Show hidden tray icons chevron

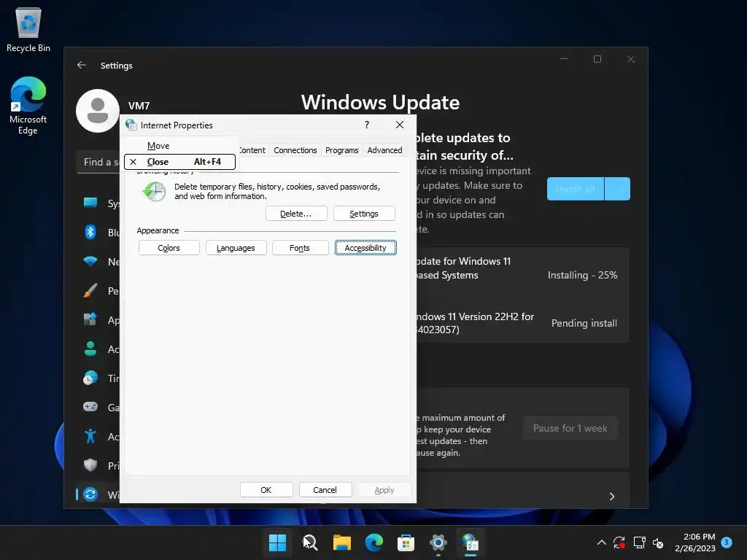tap(602, 542)
